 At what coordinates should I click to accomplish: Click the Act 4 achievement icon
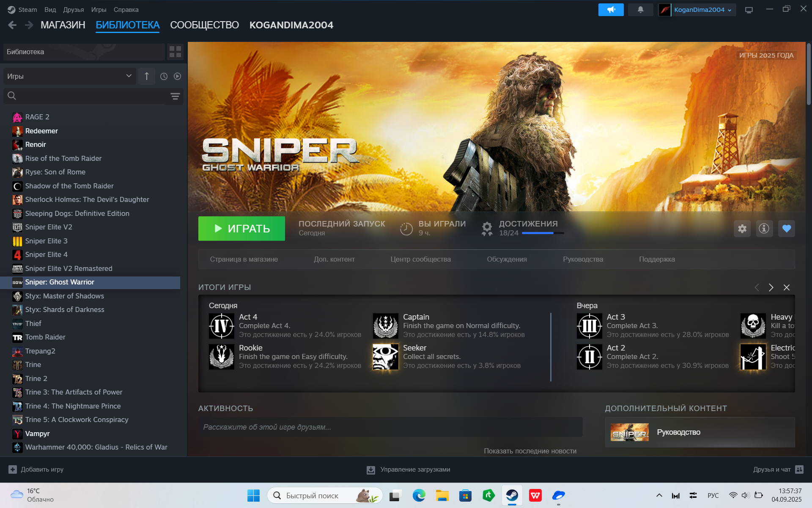pyautogui.click(x=222, y=326)
